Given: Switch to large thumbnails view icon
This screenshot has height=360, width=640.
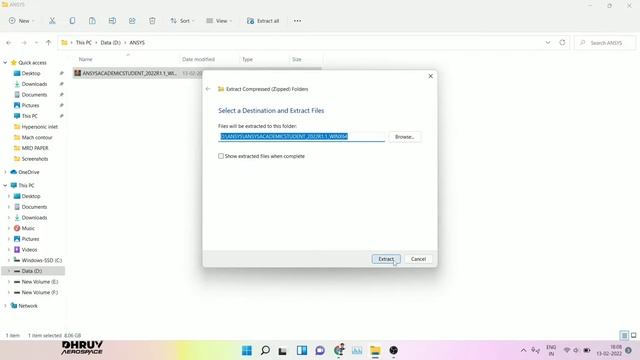Looking at the screenshot, I should click(633, 335).
